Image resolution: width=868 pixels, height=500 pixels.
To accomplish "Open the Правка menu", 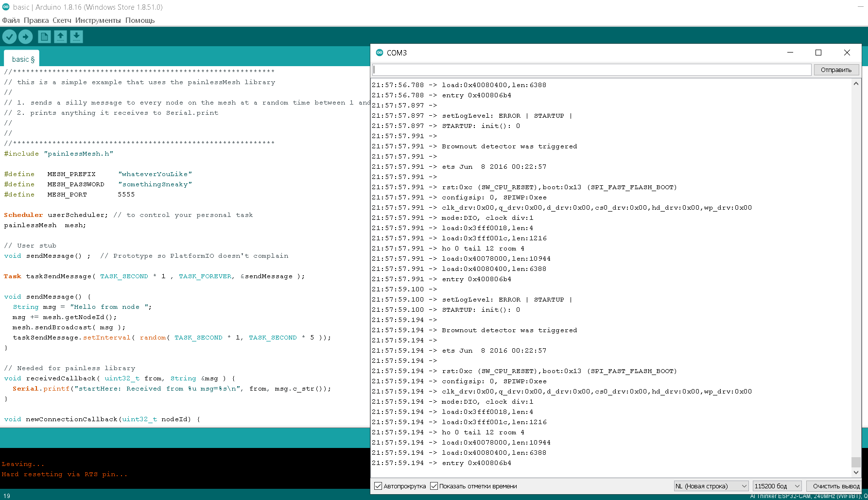I will 36,20.
